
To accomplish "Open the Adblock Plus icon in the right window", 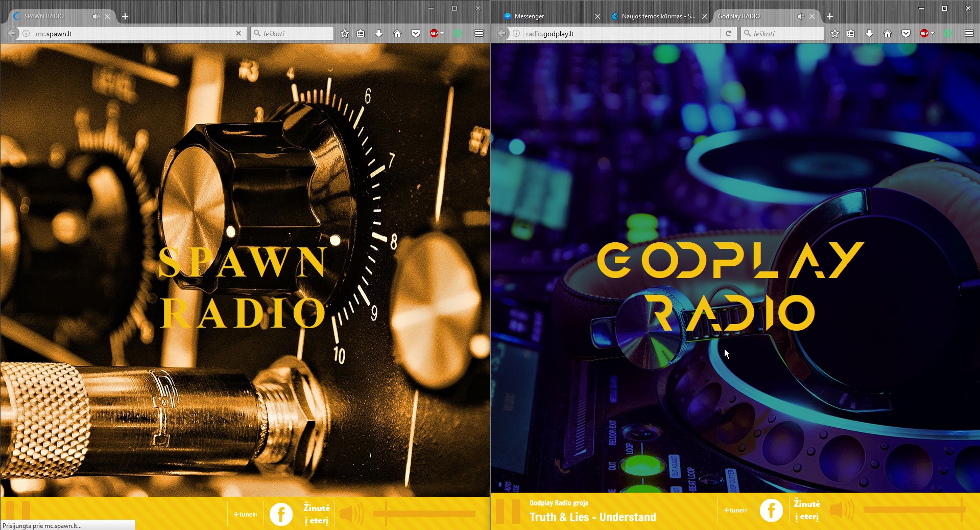I will pyautogui.click(x=924, y=33).
